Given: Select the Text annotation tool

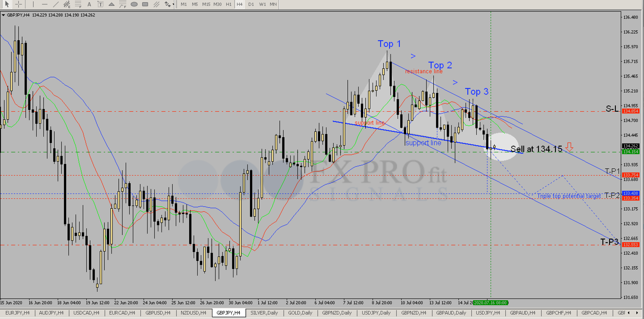Looking at the screenshot, I should [x=89, y=4].
